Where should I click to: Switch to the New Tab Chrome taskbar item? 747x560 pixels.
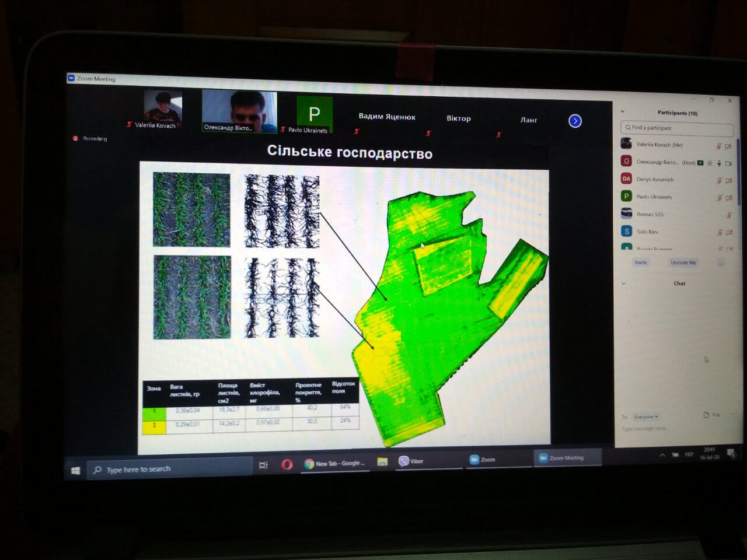point(335,463)
